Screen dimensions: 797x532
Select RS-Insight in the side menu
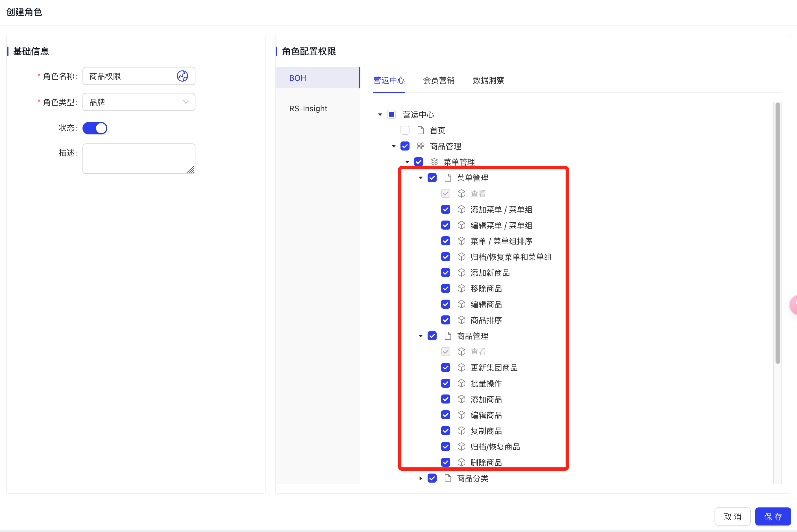317,108
